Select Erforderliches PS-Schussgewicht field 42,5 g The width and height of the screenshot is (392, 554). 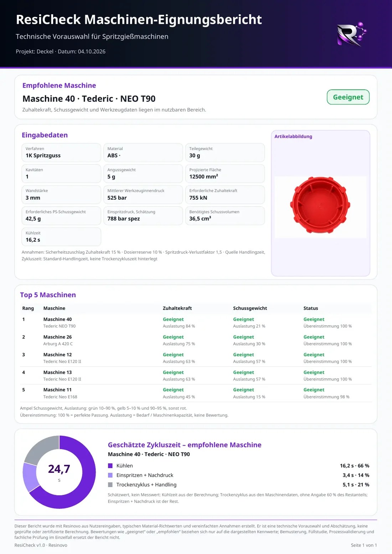coord(61,216)
